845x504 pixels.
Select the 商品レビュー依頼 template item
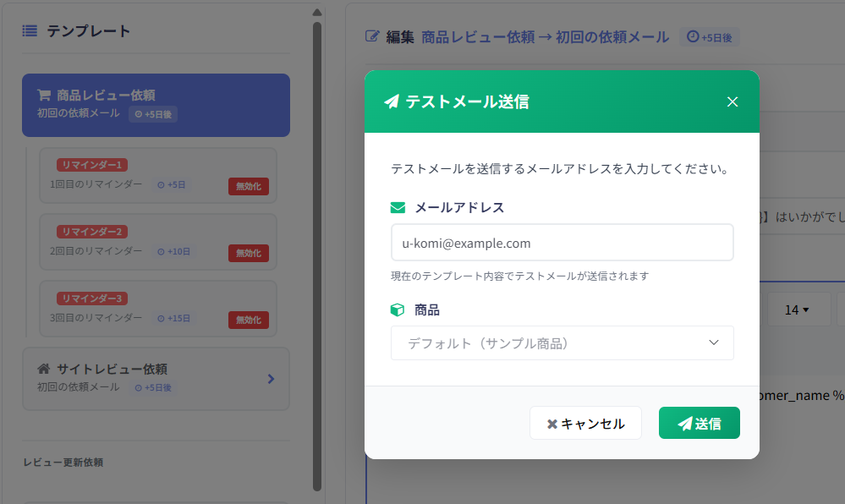tap(156, 105)
